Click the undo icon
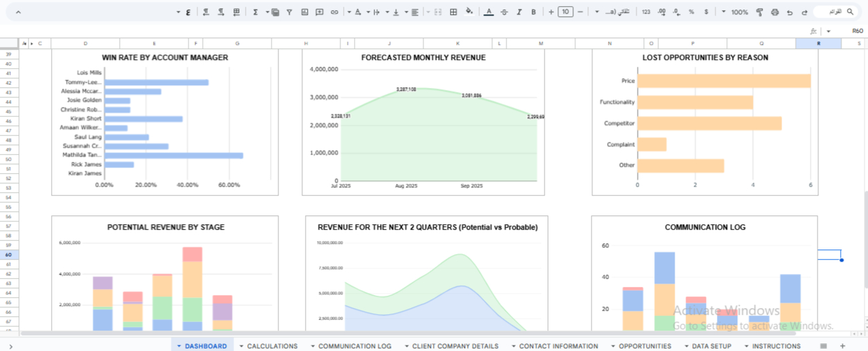 805,12
